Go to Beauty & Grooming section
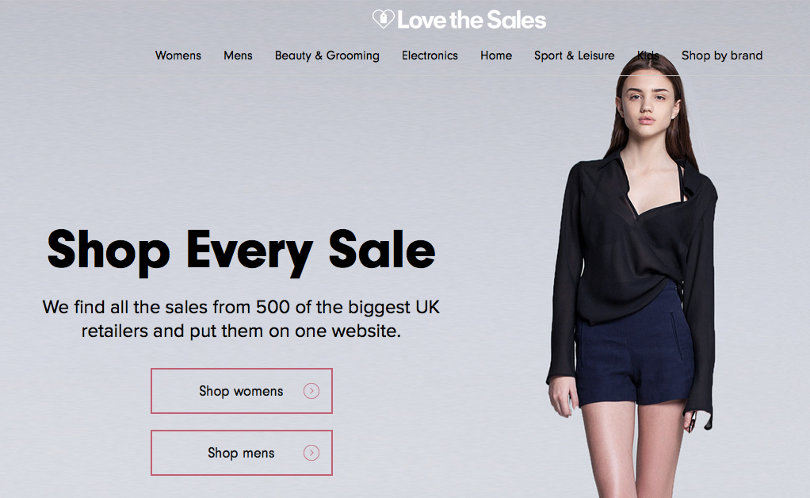The width and height of the screenshot is (810, 498). click(x=327, y=56)
